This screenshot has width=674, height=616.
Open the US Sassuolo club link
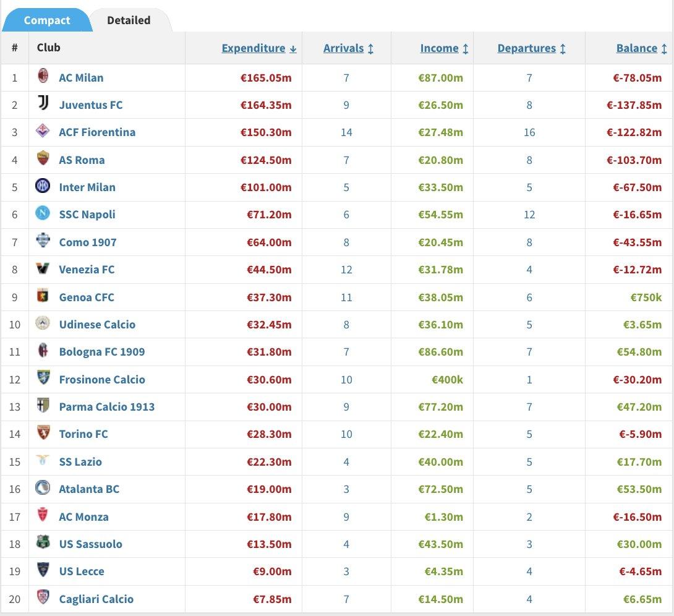tap(91, 544)
